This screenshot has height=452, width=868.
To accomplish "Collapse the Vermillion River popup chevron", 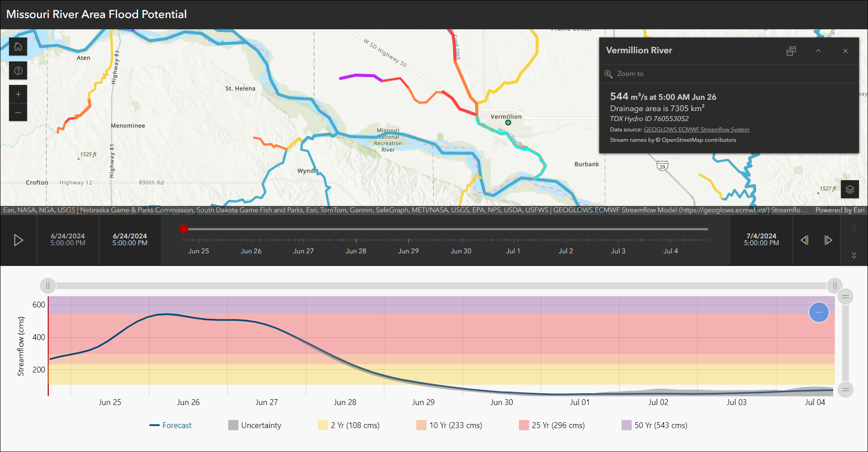I will pyautogui.click(x=818, y=51).
